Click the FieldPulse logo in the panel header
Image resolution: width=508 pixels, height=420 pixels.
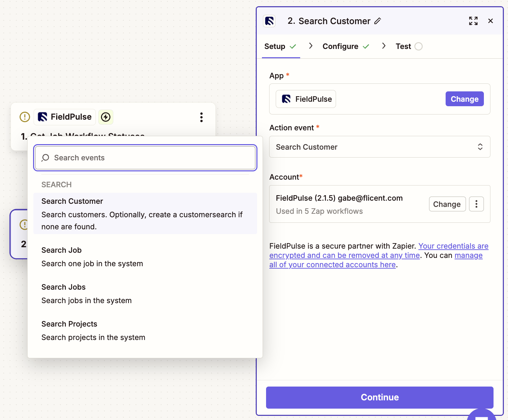pyautogui.click(x=269, y=21)
